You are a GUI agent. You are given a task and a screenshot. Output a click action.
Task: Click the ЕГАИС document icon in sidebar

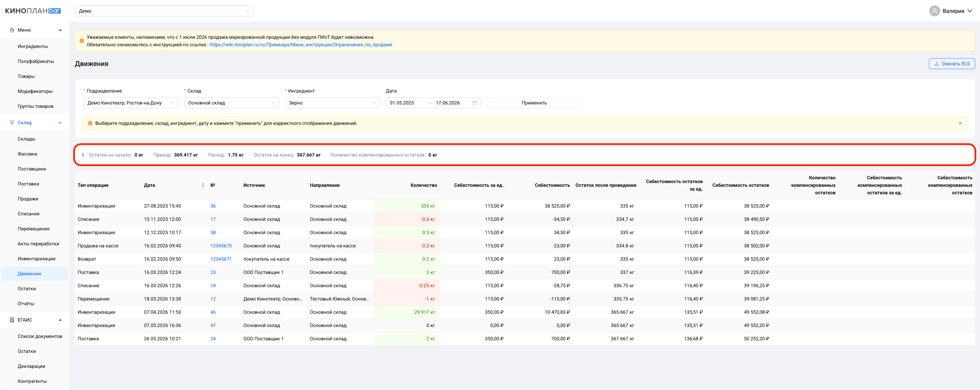click(x=12, y=320)
